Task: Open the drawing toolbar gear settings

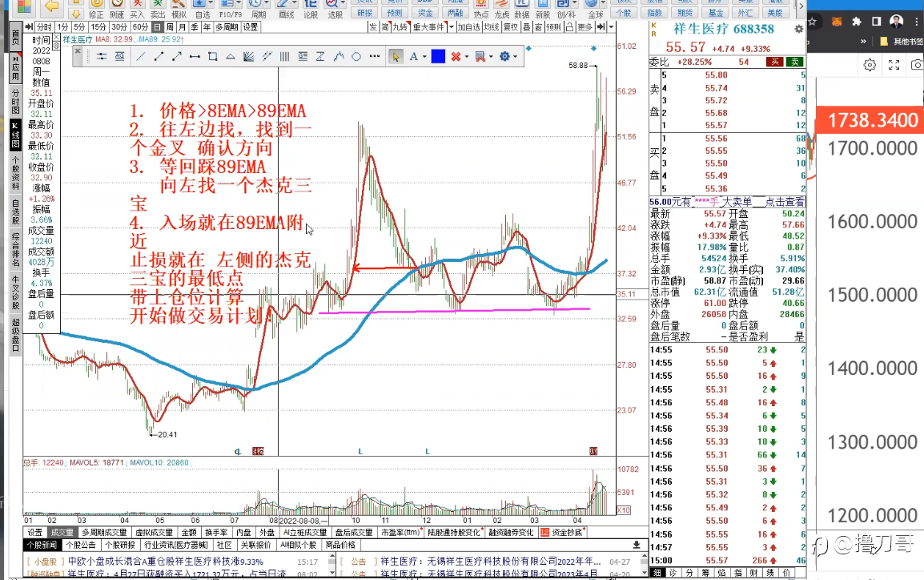Action: point(504,57)
